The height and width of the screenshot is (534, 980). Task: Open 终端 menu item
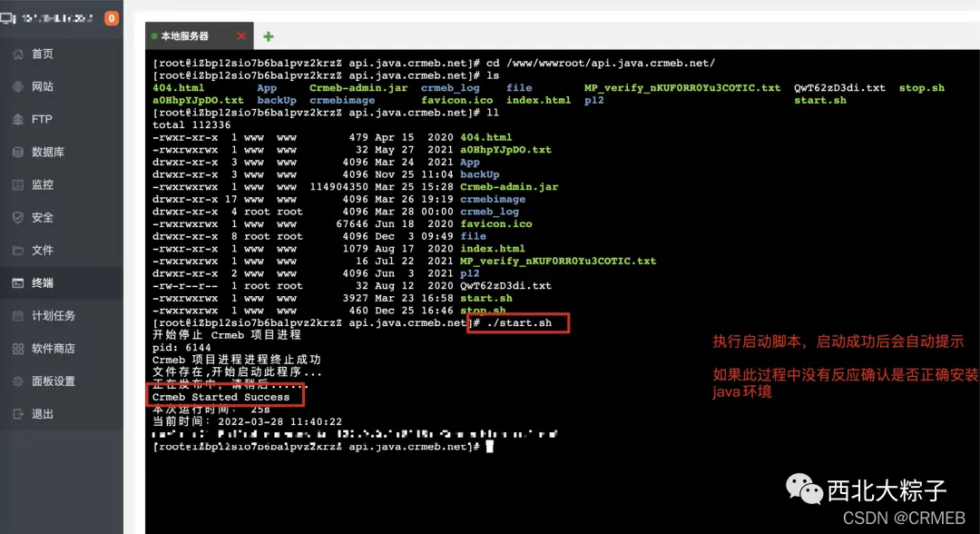point(62,283)
